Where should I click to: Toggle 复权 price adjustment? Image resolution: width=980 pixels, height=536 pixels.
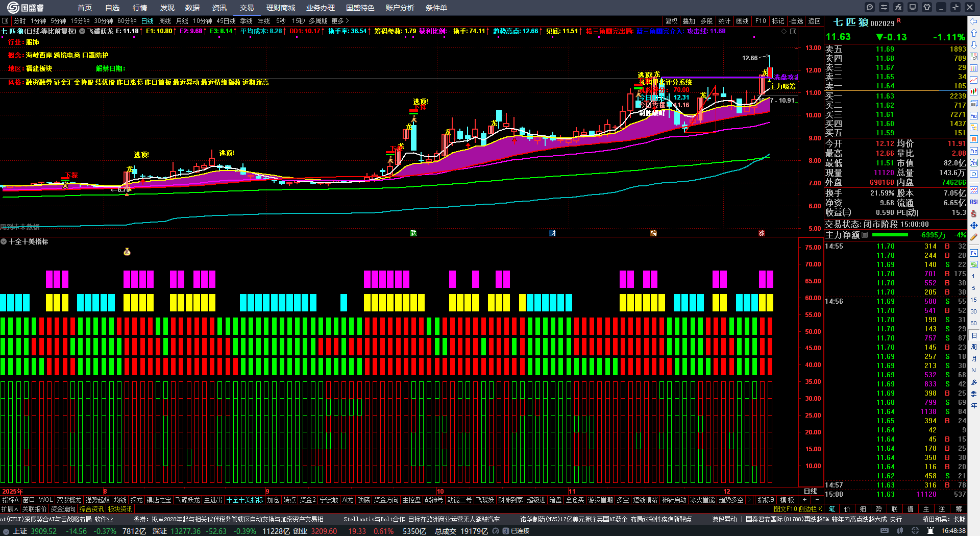(671, 21)
